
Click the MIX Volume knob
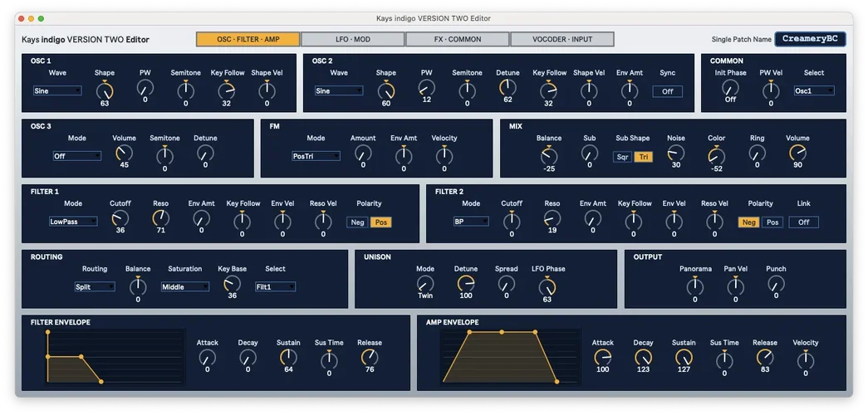[797, 153]
